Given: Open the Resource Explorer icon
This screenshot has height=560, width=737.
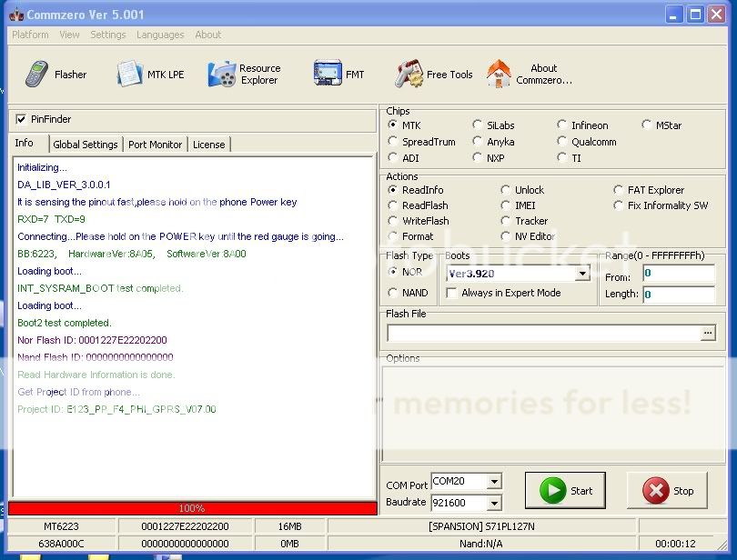Looking at the screenshot, I should (221, 75).
